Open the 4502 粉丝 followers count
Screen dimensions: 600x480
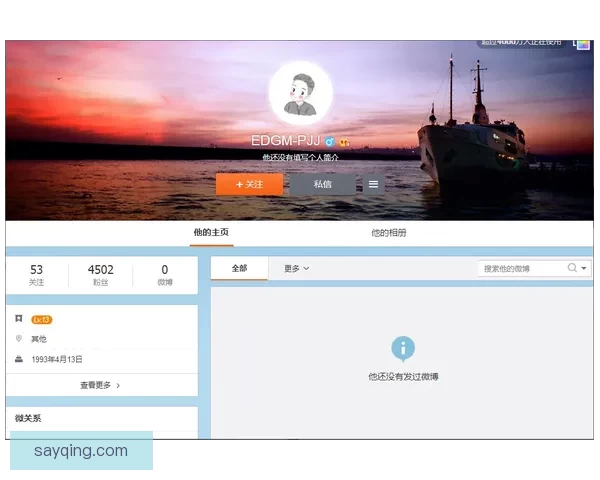(101, 275)
